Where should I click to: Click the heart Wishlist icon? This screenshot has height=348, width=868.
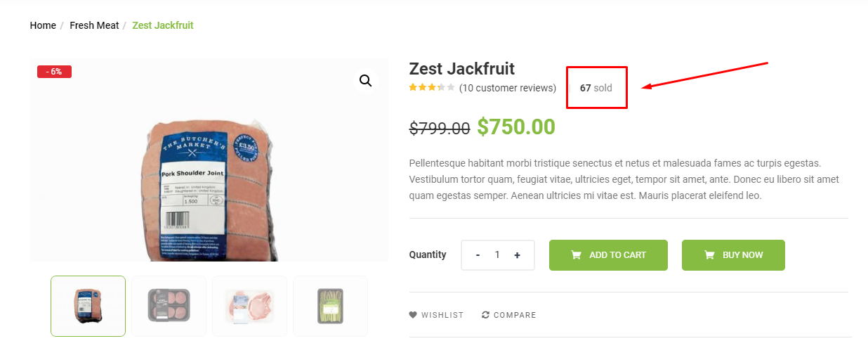click(413, 315)
